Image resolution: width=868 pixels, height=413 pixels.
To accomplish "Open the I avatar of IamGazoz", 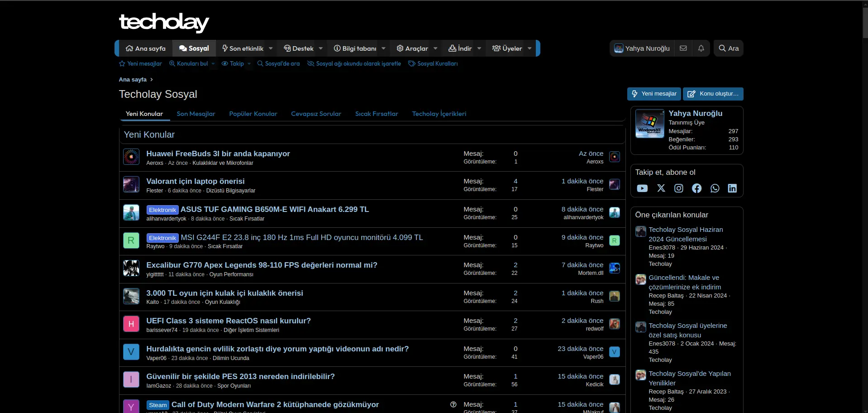I will [131, 379].
